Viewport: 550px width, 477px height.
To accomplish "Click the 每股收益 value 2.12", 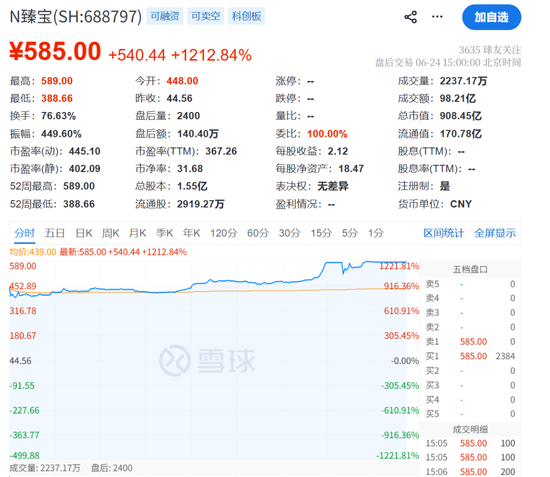I will (x=338, y=151).
